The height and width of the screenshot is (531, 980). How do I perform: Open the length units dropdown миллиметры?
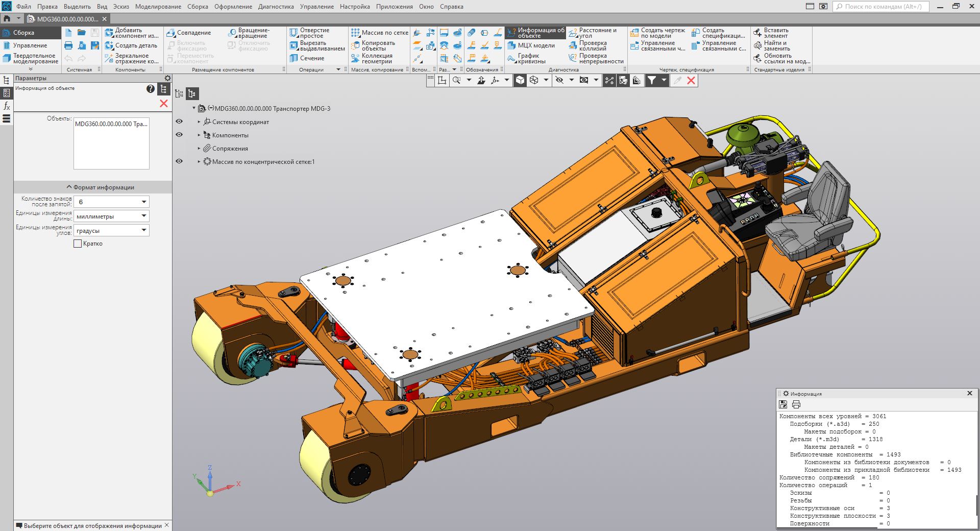pos(143,216)
